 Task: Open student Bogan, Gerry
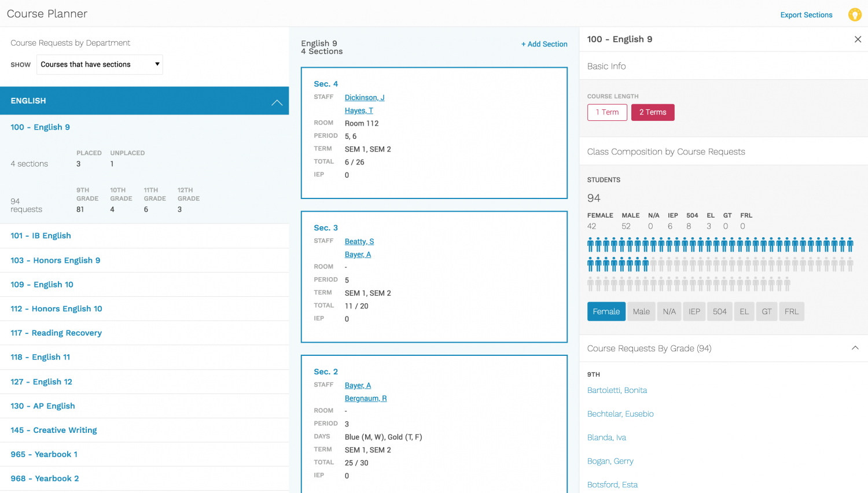(x=610, y=461)
